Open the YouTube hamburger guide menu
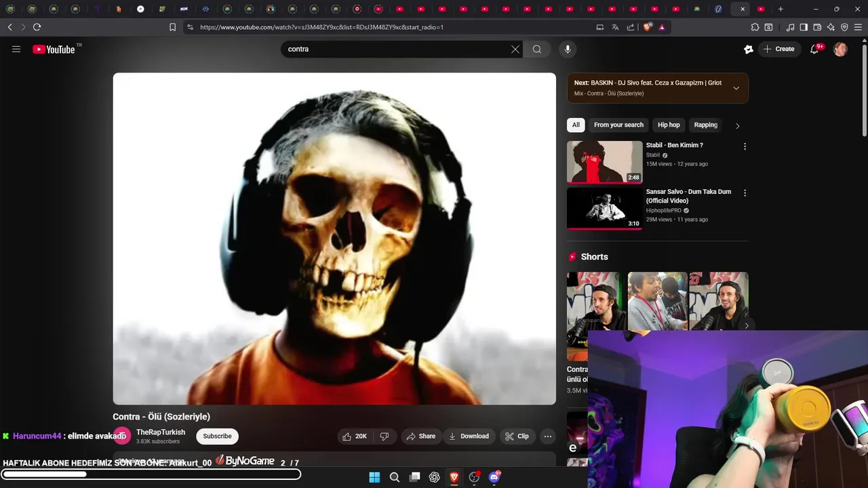 click(x=16, y=49)
